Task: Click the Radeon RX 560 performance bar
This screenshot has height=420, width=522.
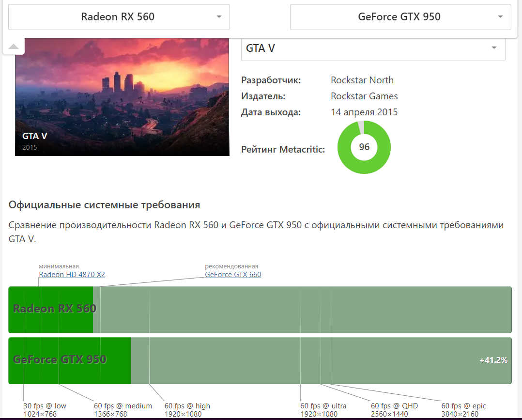Action: 260,310
